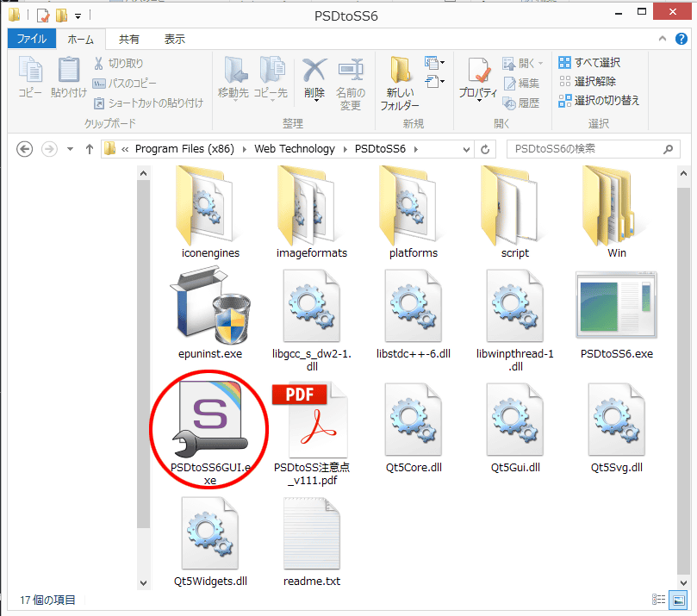Image resolution: width=697 pixels, height=616 pixels.
Task: Select libwinpthread-1.dll file
Action: 514,320
